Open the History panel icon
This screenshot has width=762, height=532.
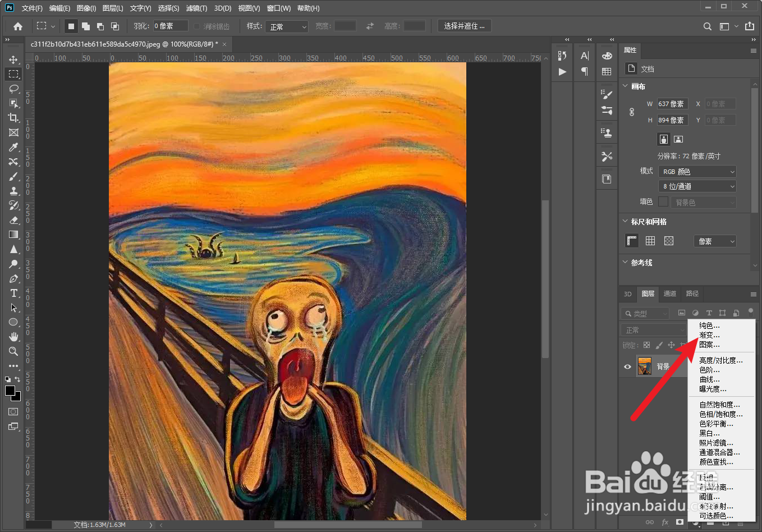[562, 56]
